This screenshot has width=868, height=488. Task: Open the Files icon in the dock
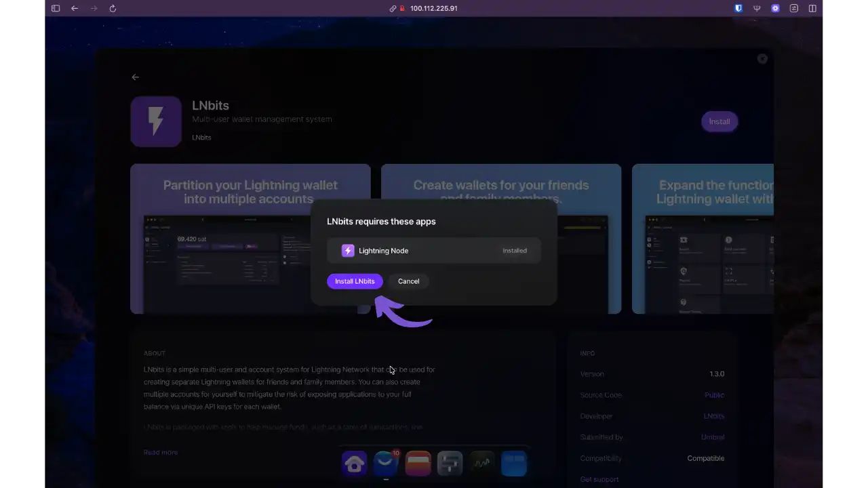[418, 464]
